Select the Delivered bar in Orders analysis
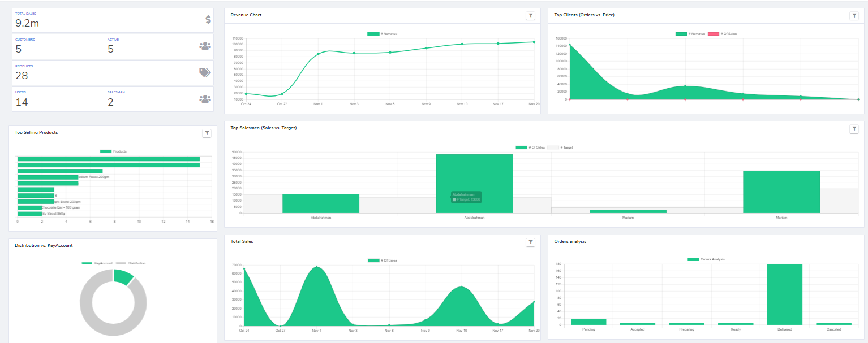 (784, 294)
